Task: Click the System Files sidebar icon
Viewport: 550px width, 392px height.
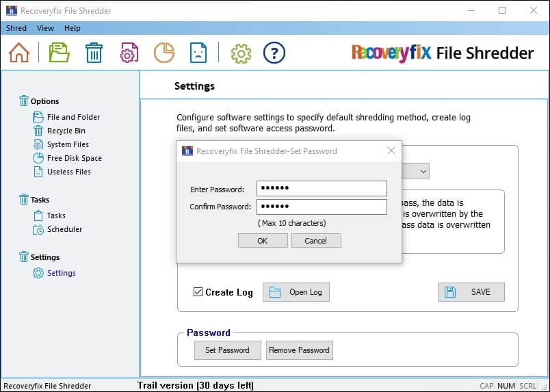Action: pyautogui.click(x=38, y=144)
